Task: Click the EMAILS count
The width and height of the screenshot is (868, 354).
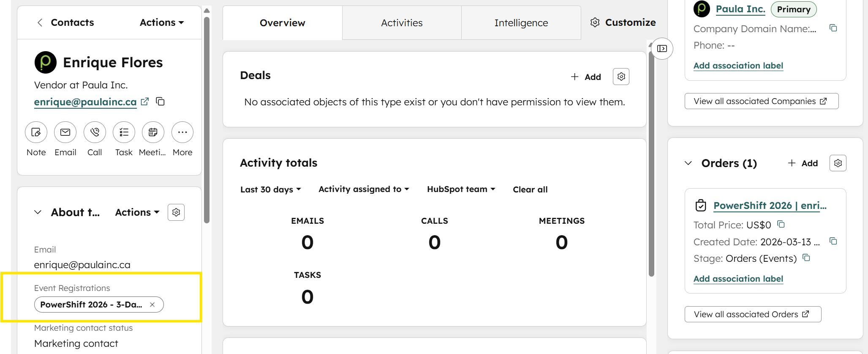Action: [x=307, y=242]
